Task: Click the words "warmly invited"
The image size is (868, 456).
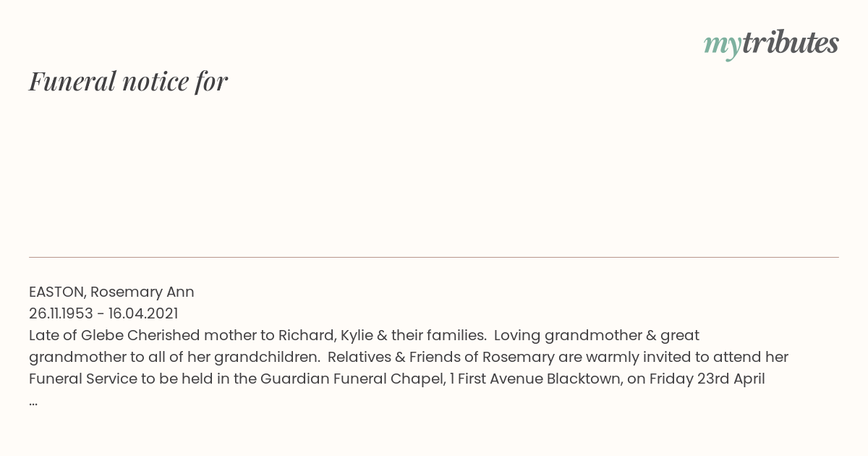Action: 629,357
